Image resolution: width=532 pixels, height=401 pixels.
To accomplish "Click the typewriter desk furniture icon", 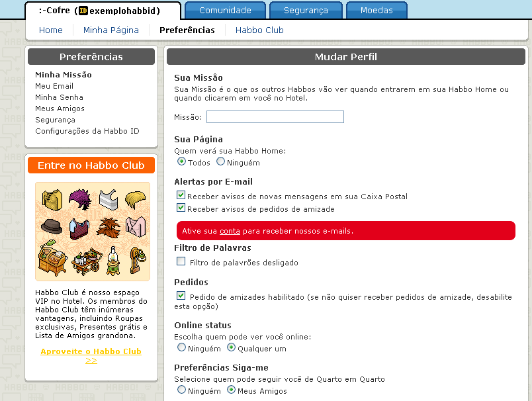I will pos(52,258).
